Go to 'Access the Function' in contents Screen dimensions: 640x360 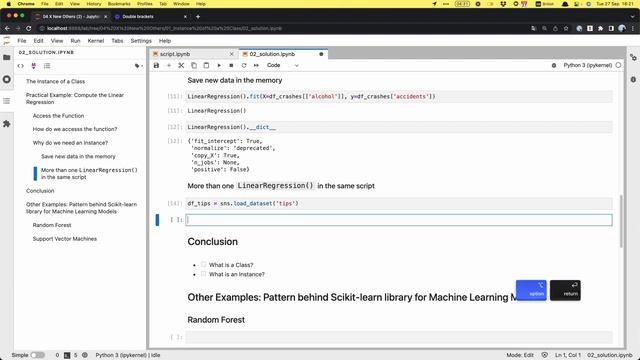pyautogui.click(x=58, y=116)
